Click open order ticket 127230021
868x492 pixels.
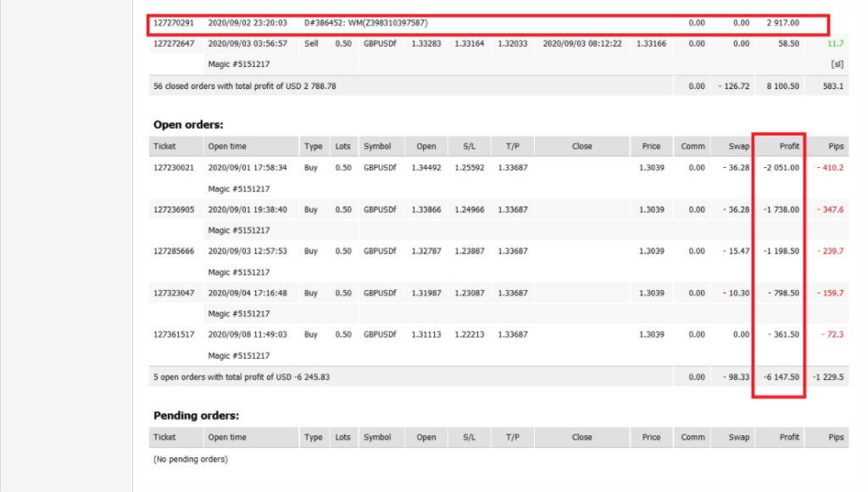pyautogui.click(x=174, y=168)
